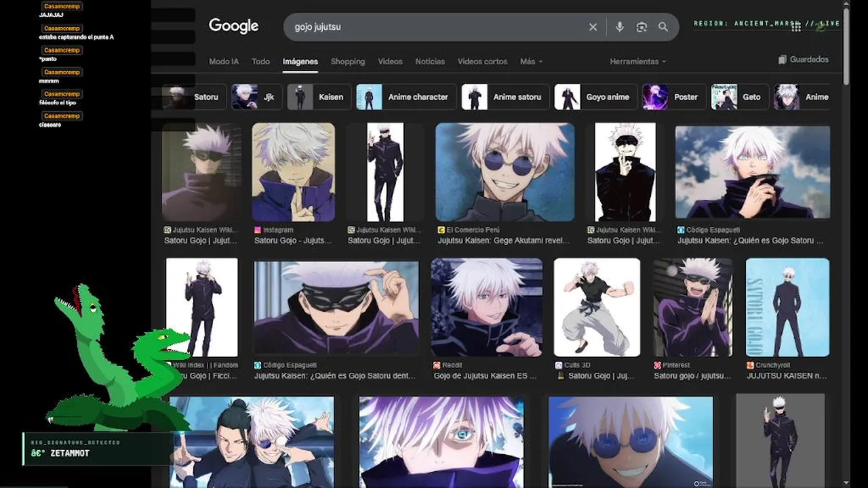Screen dimensions: 868x488
Task: Open the Google apps grid icon
Action: (796, 27)
